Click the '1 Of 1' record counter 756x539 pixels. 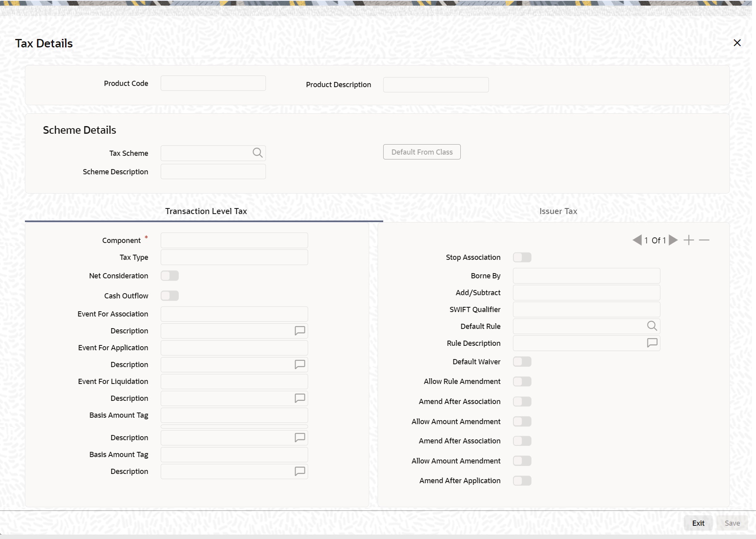coord(655,240)
